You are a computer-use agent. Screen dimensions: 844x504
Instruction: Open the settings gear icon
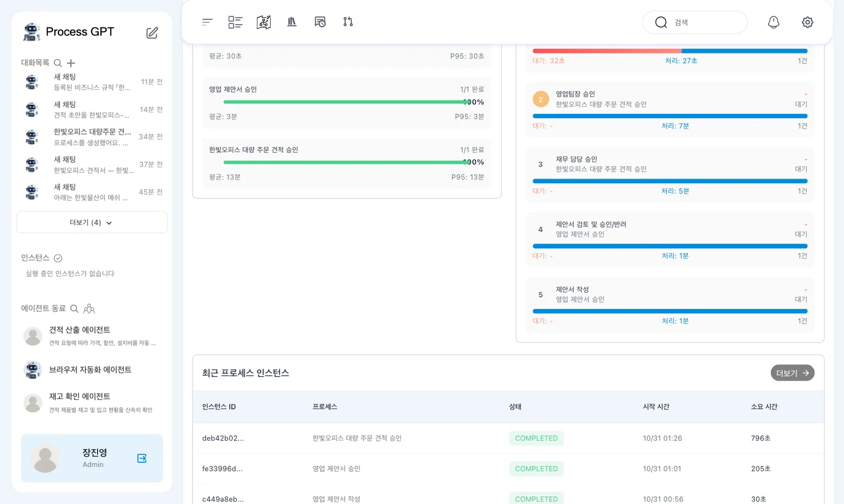coord(808,22)
